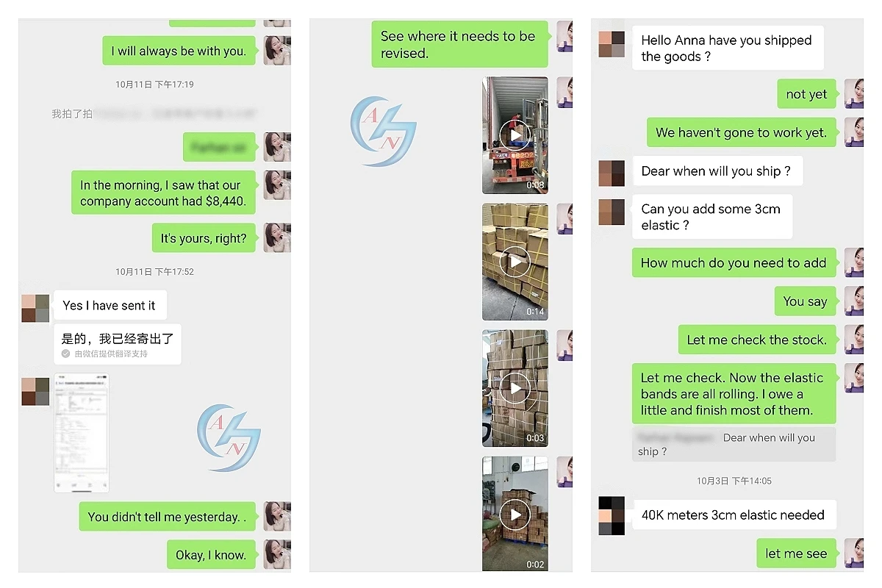This screenshot has width=882, height=588.
Task: Select the 'It's yours, right?' message bubble
Action: tap(204, 238)
